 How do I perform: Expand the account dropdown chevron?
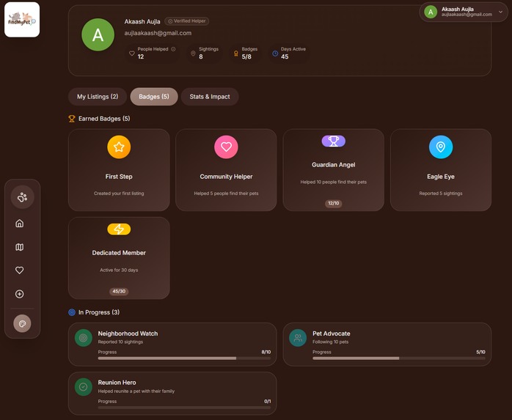click(x=500, y=12)
